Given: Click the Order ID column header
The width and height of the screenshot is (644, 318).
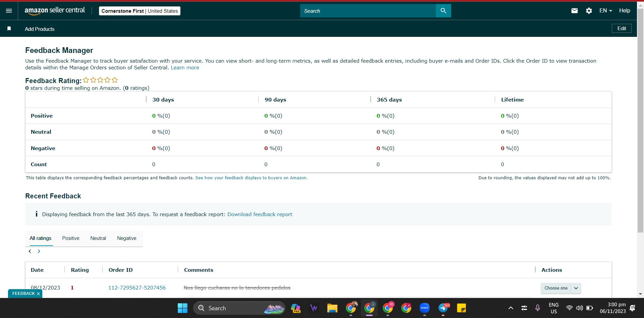Looking at the screenshot, I should click(x=121, y=270).
